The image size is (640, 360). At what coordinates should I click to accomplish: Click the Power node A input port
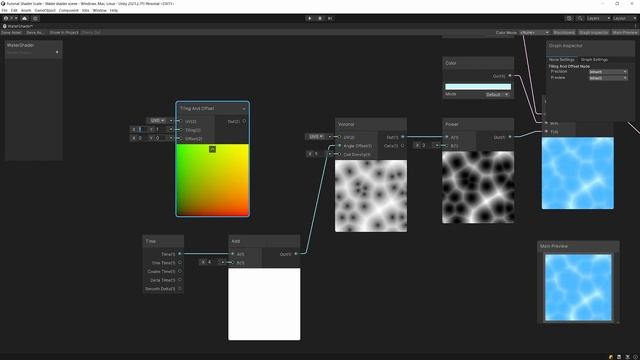click(x=447, y=137)
